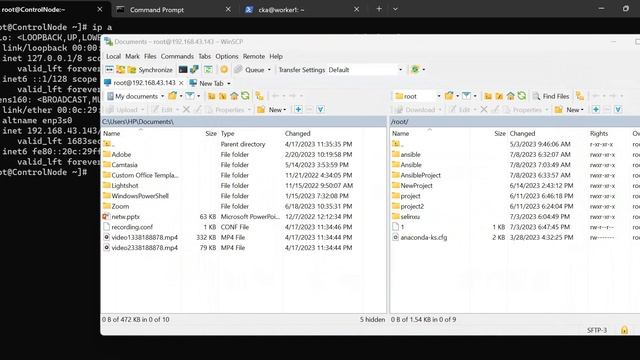
Task: Open the Tabs menu
Action: point(204,56)
